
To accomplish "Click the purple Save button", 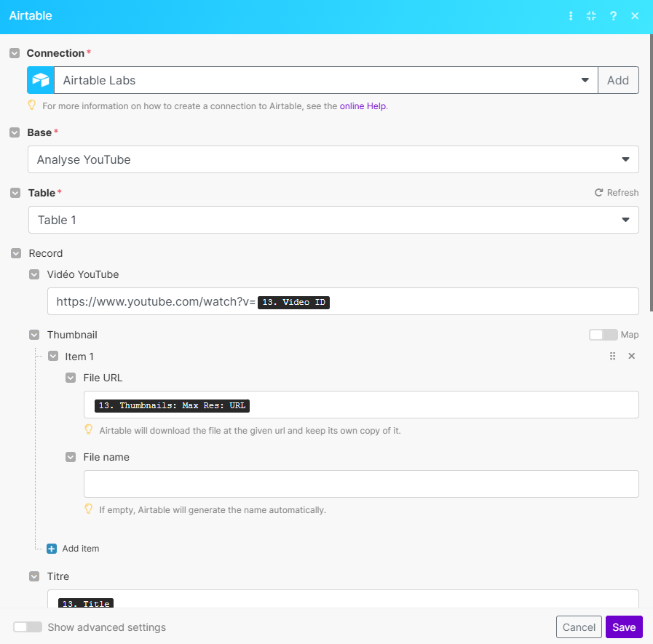I will (x=624, y=627).
